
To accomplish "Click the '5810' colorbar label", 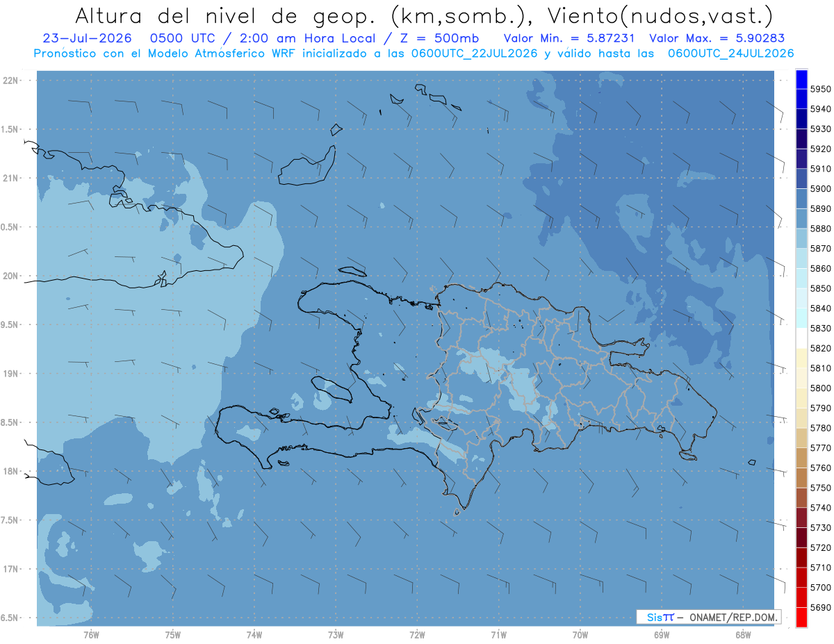I will tap(820, 368).
